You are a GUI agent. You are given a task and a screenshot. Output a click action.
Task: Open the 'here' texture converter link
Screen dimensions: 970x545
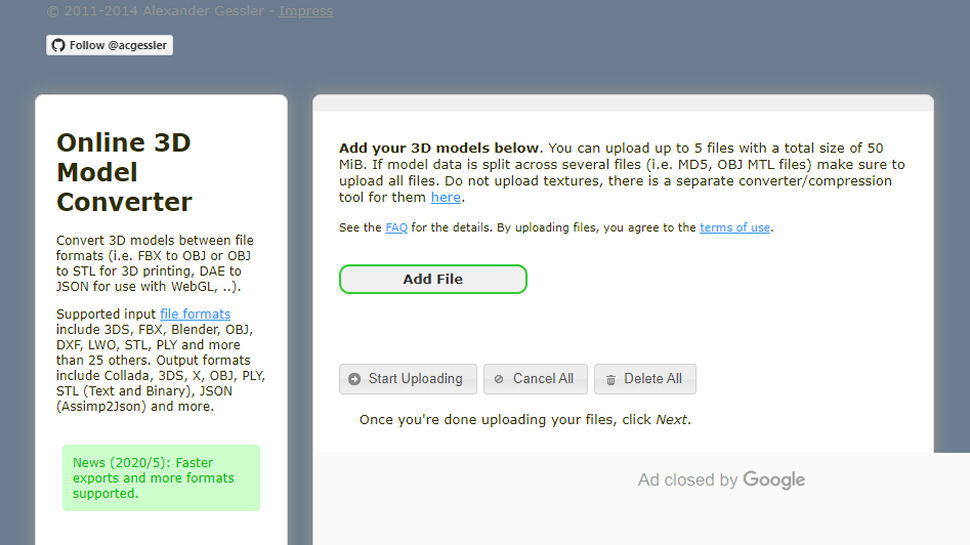point(445,197)
